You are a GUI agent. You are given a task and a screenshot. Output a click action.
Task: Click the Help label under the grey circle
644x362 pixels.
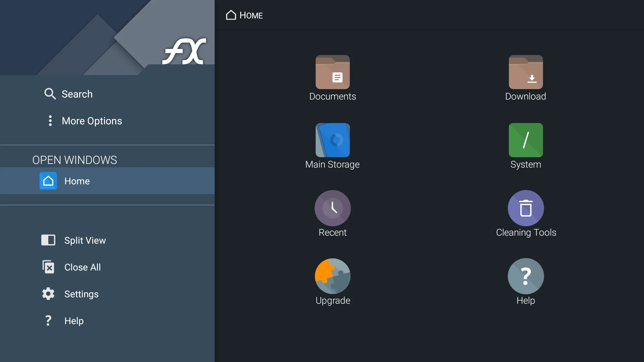point(526,301)
